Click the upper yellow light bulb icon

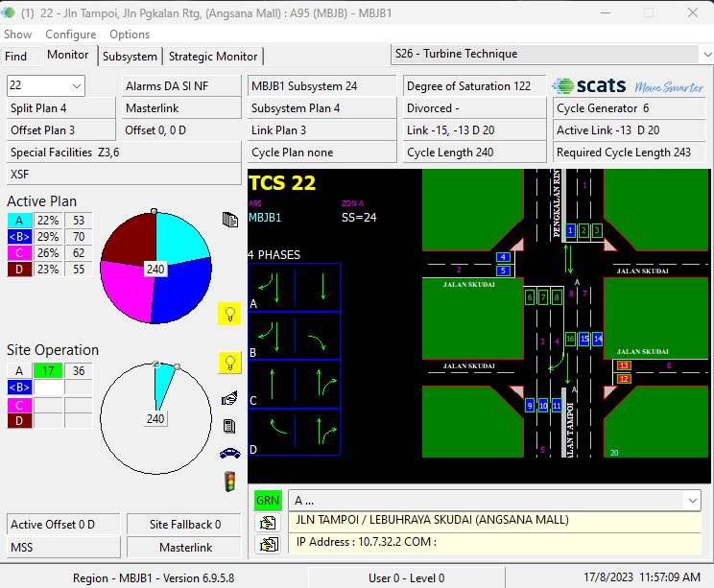(230, 314)
